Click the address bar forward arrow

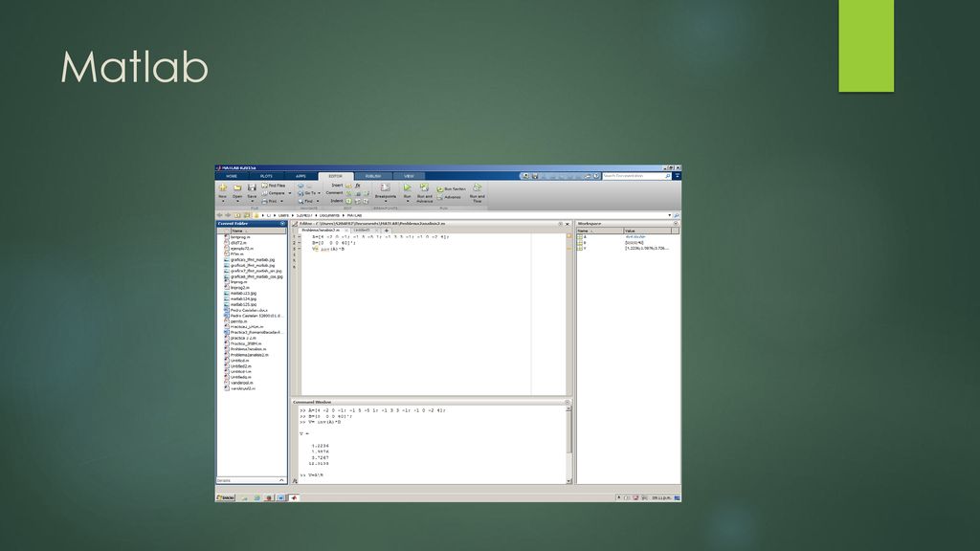coord(228,215)
